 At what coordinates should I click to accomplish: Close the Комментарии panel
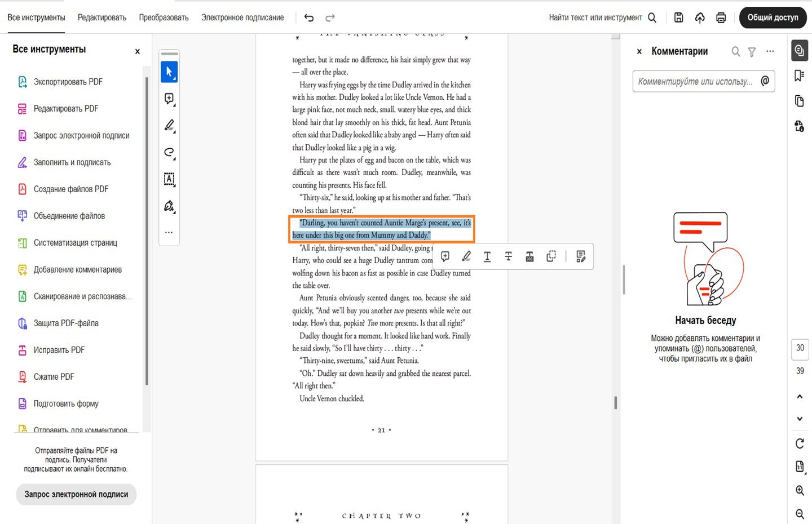[x=639, y=51]
